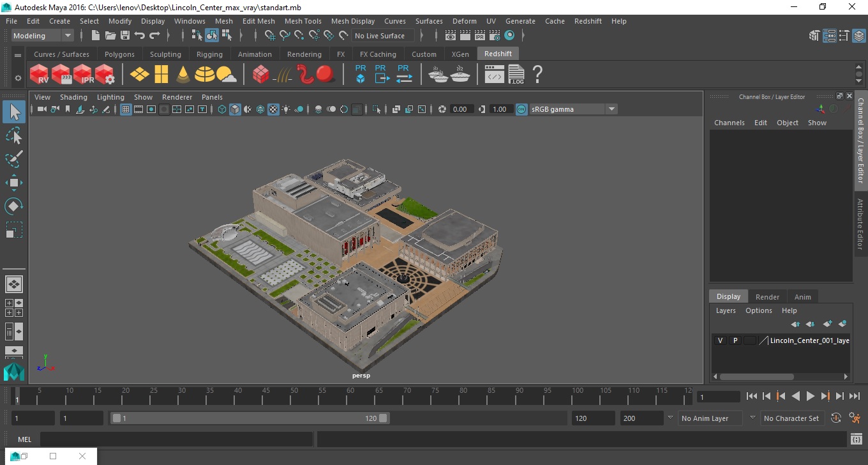
Task: Go to start of playback range
Action: click(752, 397)
